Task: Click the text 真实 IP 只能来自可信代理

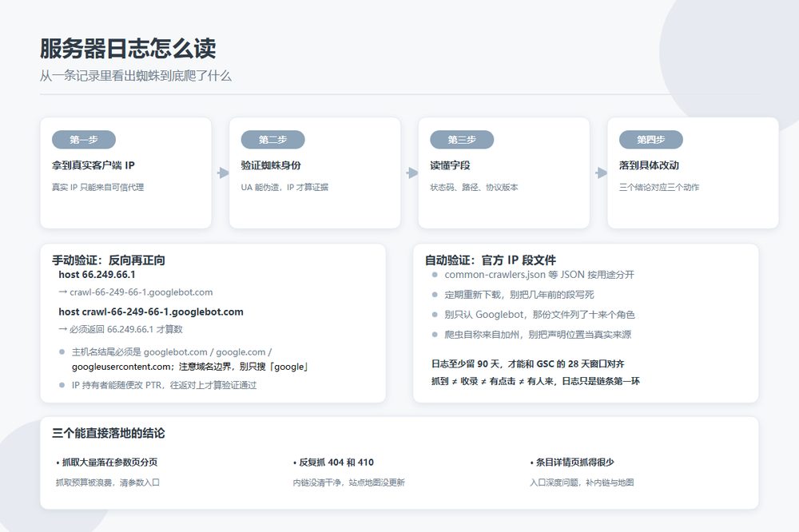Action: tap(97, 187)
